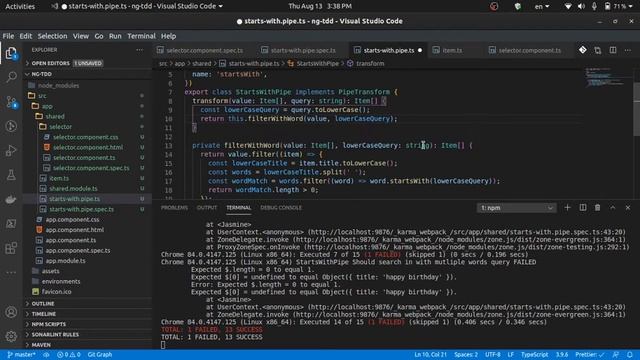Change language mode TypeScript in status bar
Image resolution: width=640 pixels, height=360 pixels.
[534, 355]
